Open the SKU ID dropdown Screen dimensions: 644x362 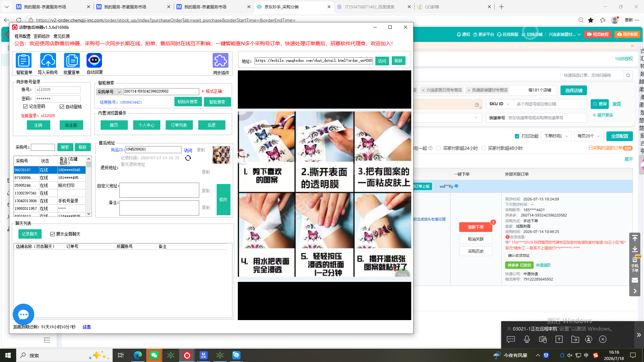499,104
